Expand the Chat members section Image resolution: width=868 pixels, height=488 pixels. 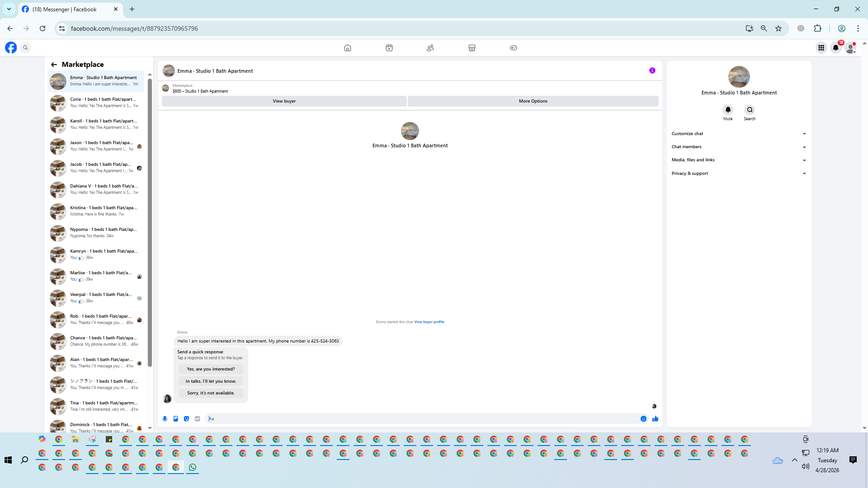coord(739,147)
